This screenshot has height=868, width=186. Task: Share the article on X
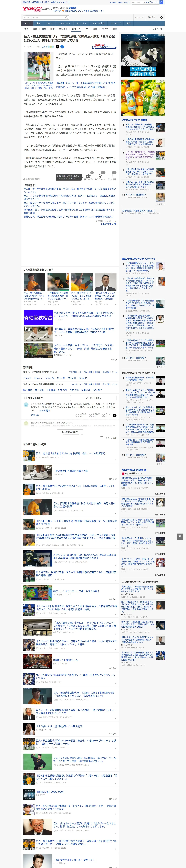coord(57,47)
